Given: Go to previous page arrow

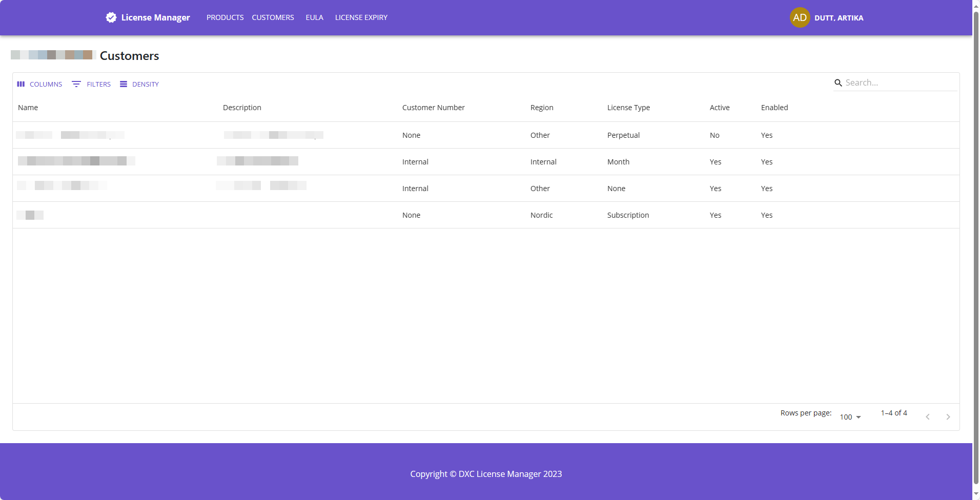Looking at the screenshot, I should tap(927, 417).
